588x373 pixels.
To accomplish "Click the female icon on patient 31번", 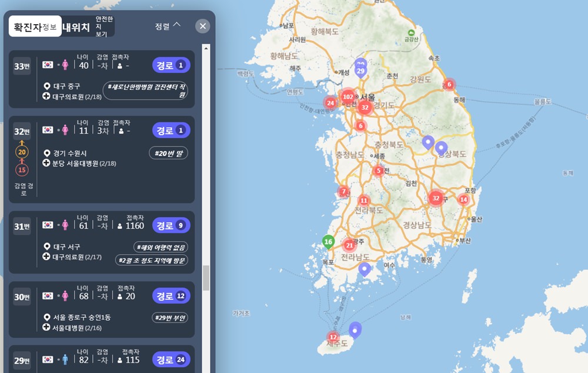I will (x=65, y=225).
